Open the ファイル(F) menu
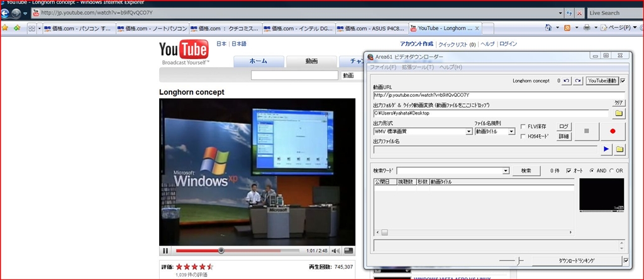This screenshot has width=644, height=280. tap(383, 67)
